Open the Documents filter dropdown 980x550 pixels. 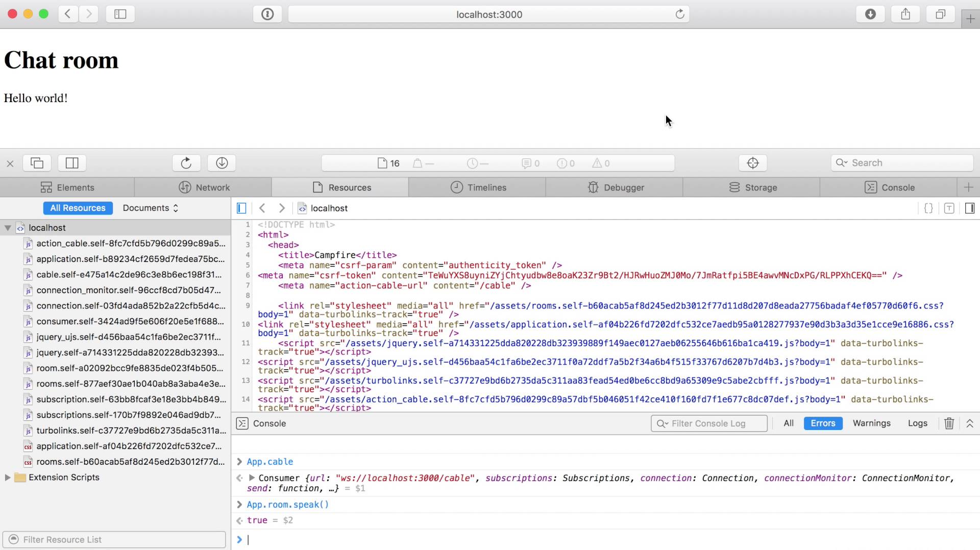151,208
